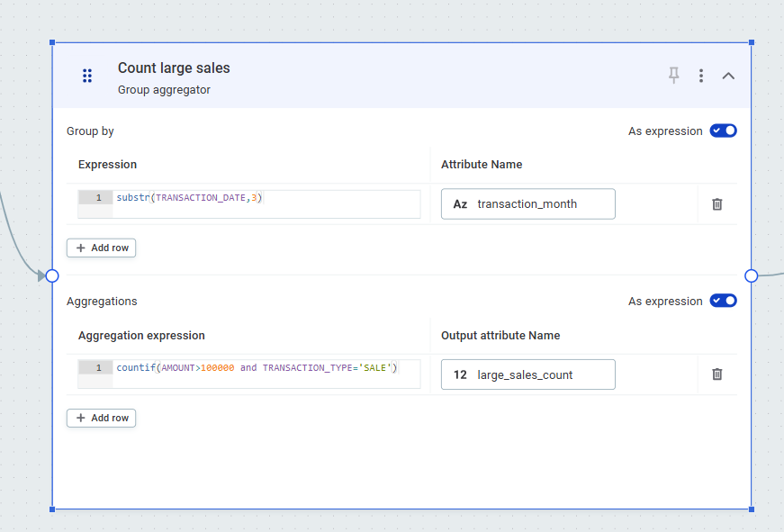Select the right output connection port

pyautogui.click(x=751, y=276)
